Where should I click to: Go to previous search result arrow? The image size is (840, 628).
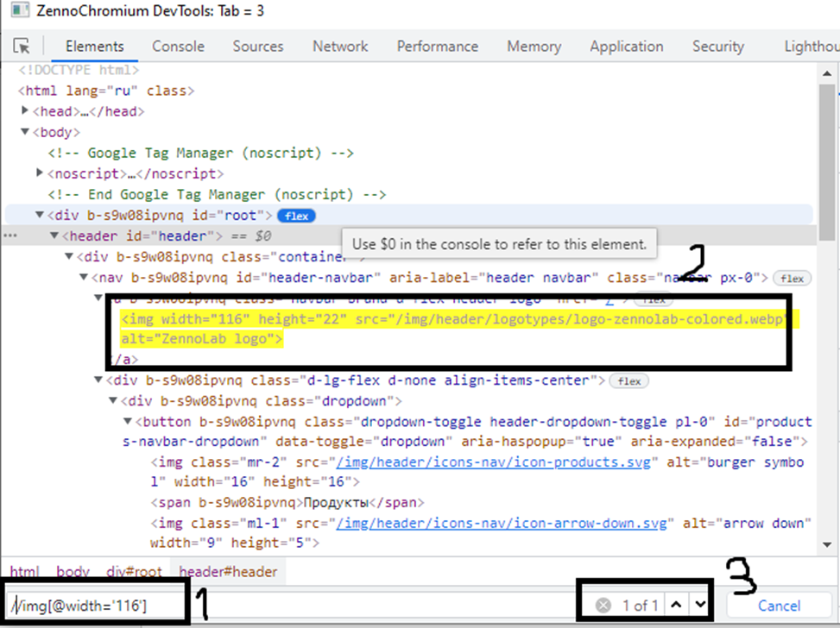tap(676, 605)
